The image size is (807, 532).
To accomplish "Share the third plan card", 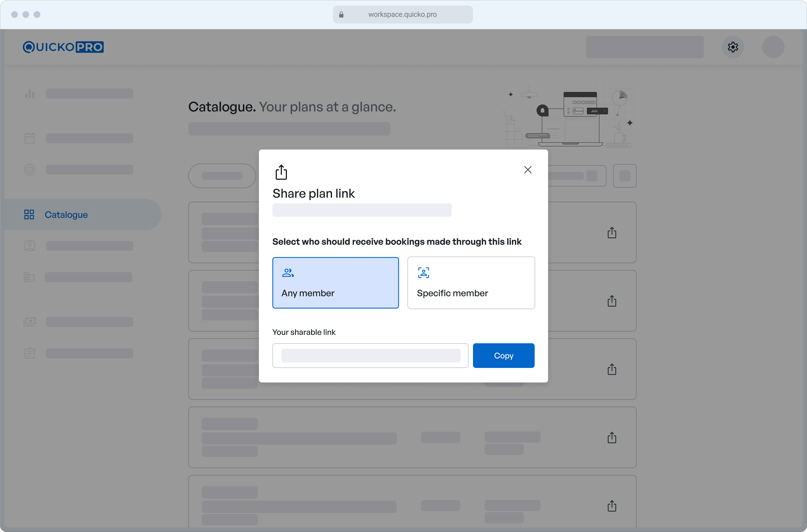I will (x=612, y=369).
